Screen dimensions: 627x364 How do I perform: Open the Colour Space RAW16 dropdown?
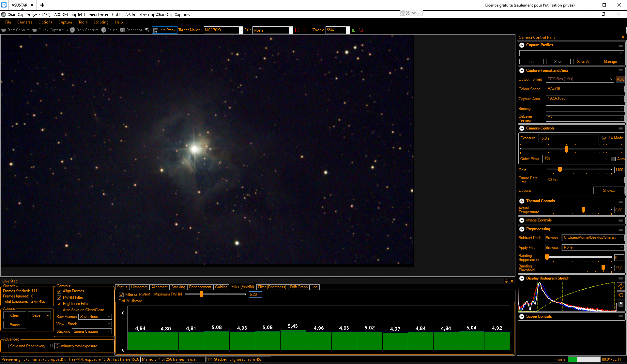(585, 89)
